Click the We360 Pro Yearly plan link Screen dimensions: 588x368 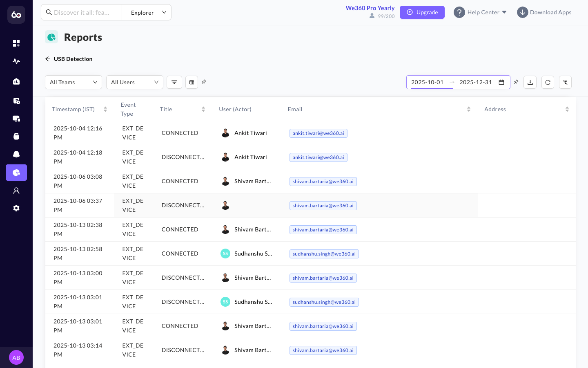tap(370, 8)
